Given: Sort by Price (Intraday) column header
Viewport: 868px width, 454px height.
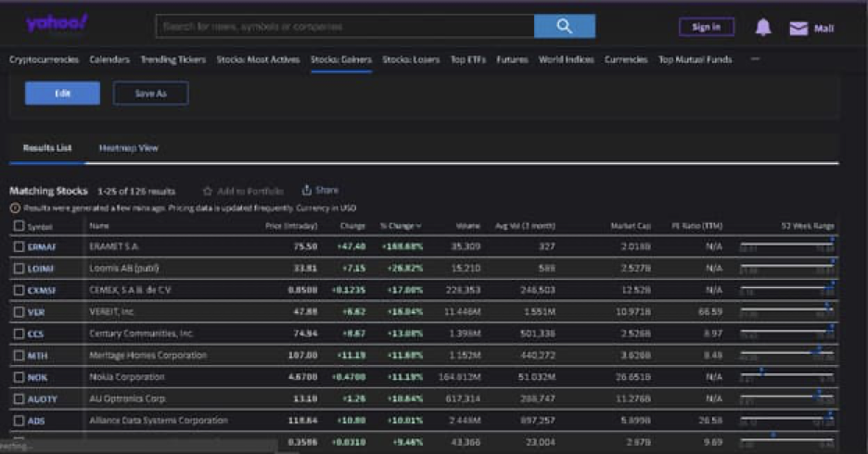Looking at the screenshot, I should (291, 226).
